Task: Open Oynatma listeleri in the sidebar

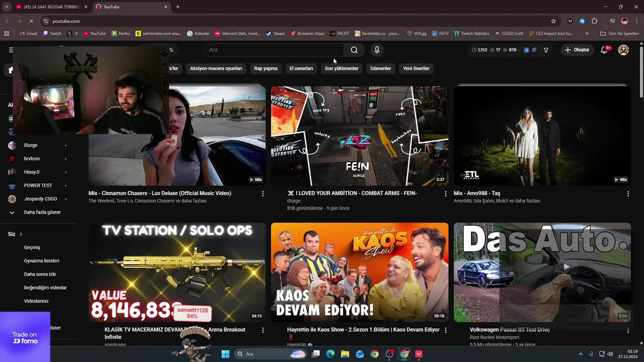Action: pyautogui.click(x=42, y=261)
